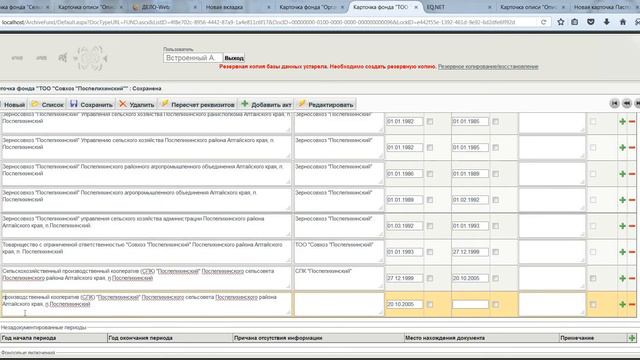Click the full name text starting Товарищество с ограниченной
The height and width of the screenshot is (360, 640).
[147, 252]
